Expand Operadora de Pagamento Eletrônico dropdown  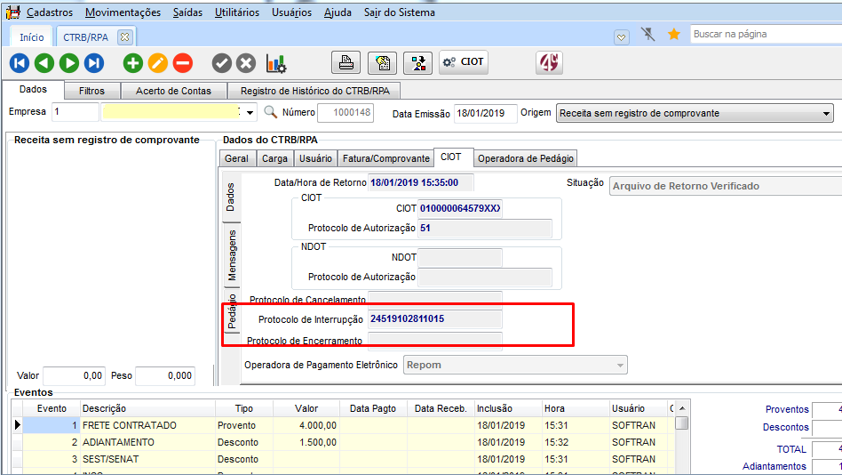620,366
